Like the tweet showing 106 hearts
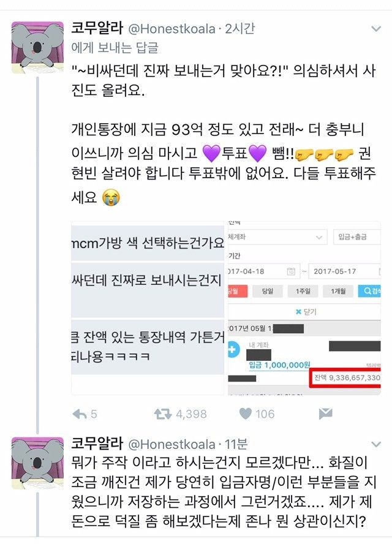Viewport: 392px width, 544px height. tap(245, 413)
